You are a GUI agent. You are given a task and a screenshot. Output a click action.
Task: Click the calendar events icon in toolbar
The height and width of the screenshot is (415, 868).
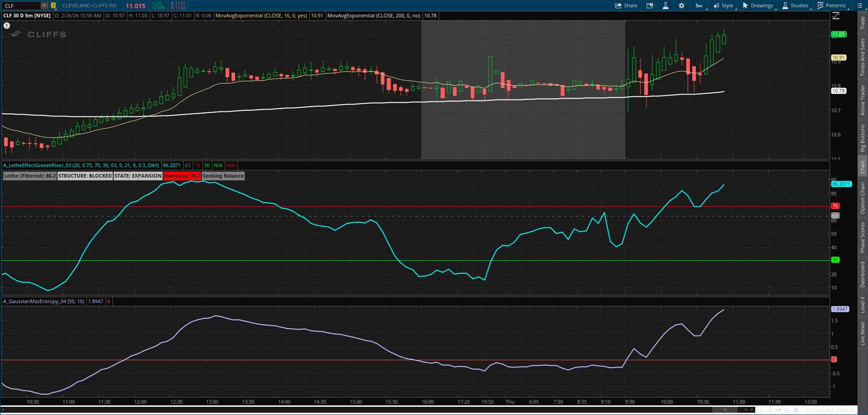650,5
